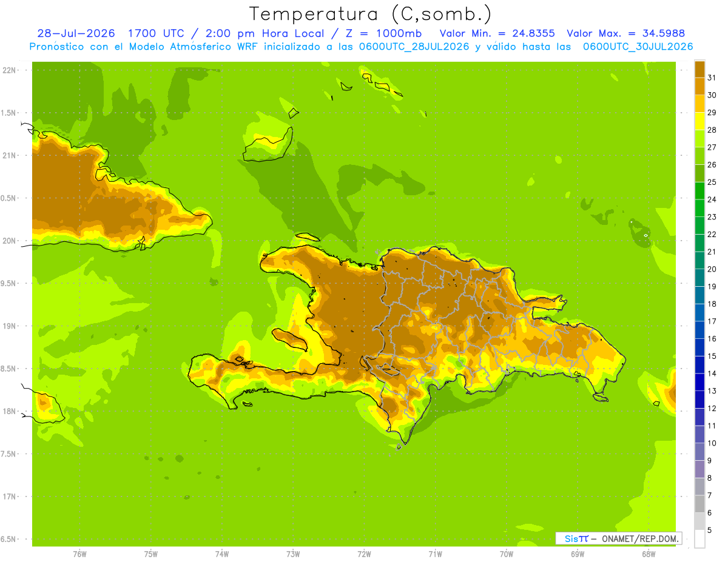This screenshot has height=562, width=728.
Task: Click the "8.5N" latitude axis label
Action: 9,369
